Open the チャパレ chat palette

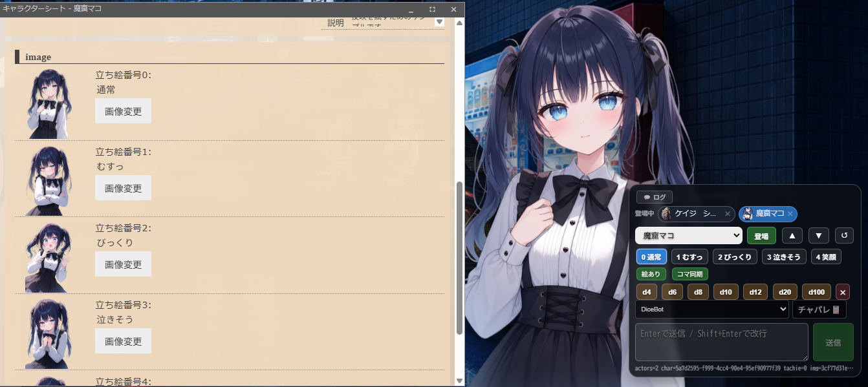(x=819, y=309)
